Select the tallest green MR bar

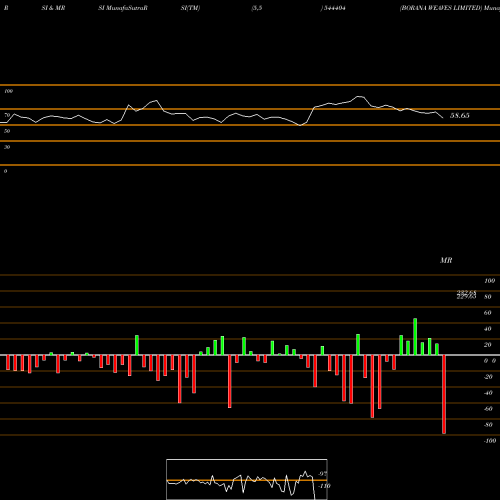415,337
